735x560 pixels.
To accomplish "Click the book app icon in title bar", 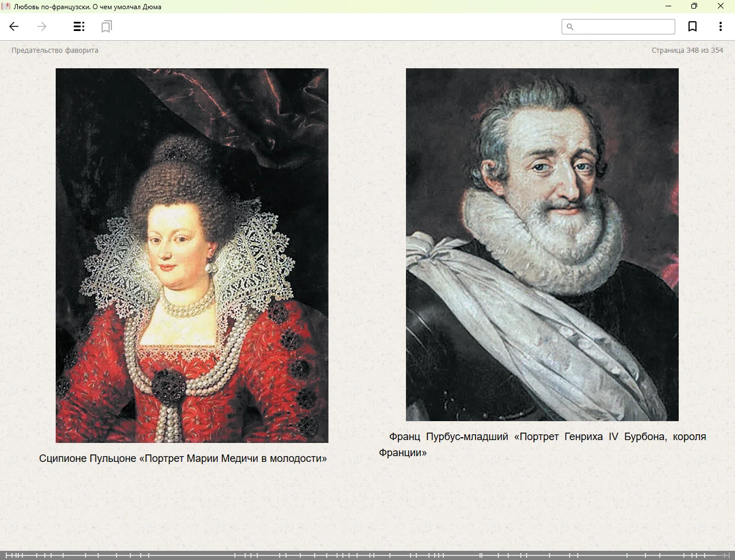I will pos(6,6).
